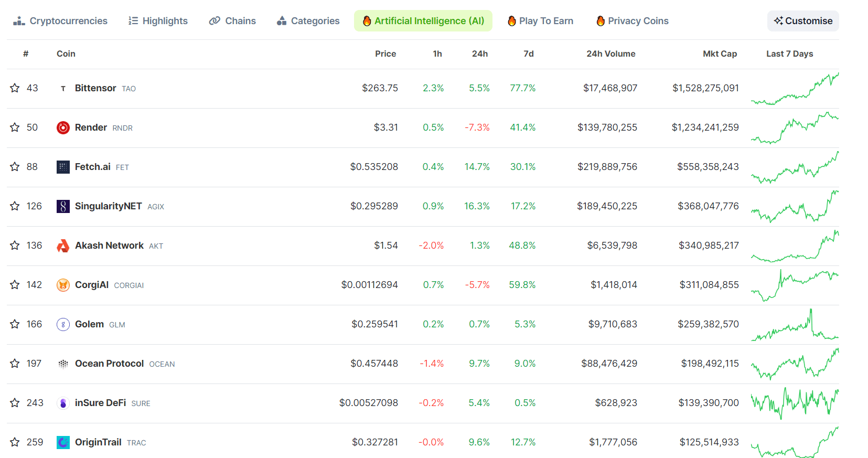868x458 pixels.
Task: View Bittensor 7-day sparkline chart
Action: tap(795, 89)
